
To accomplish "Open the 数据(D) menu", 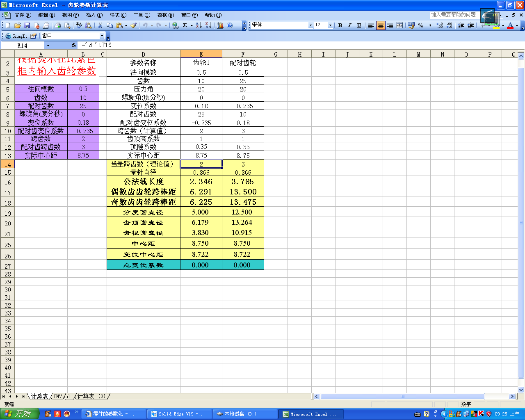I will pyautogui.click(x=165, y=15).
